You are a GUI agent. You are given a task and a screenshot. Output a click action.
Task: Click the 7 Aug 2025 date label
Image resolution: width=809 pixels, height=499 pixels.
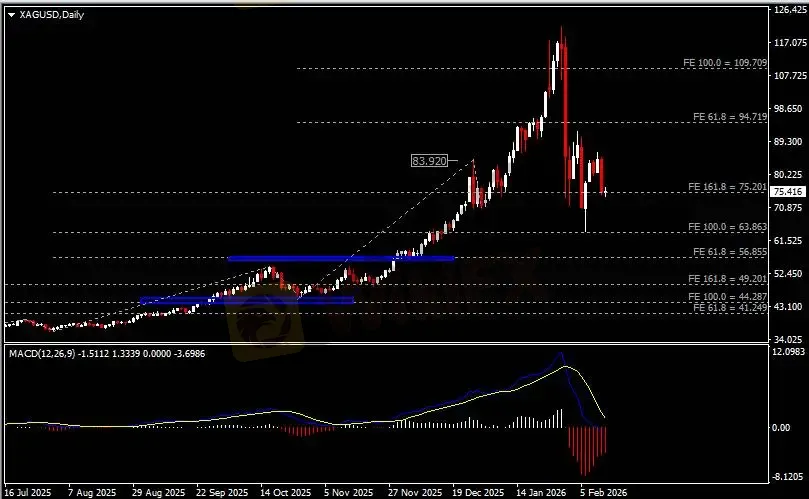point(92,492)
